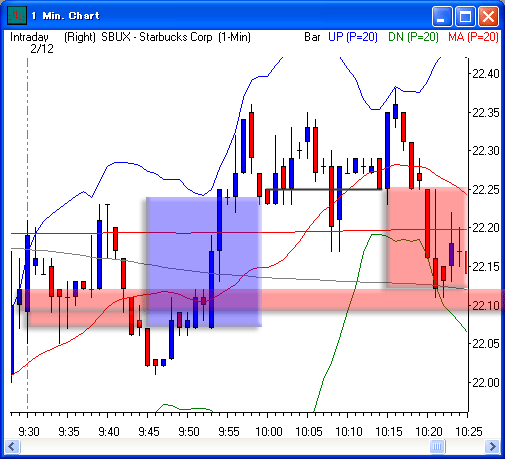This screenshot has width=505, height=459.
Task: Click the 10:15 time axis label
Action: tap(389, 432)
